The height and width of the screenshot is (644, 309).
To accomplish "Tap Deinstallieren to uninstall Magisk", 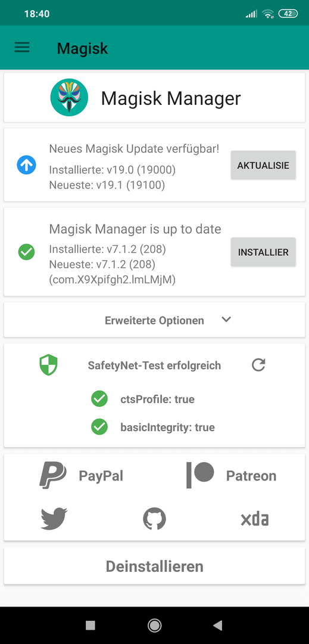I will (x=155, y=566).
